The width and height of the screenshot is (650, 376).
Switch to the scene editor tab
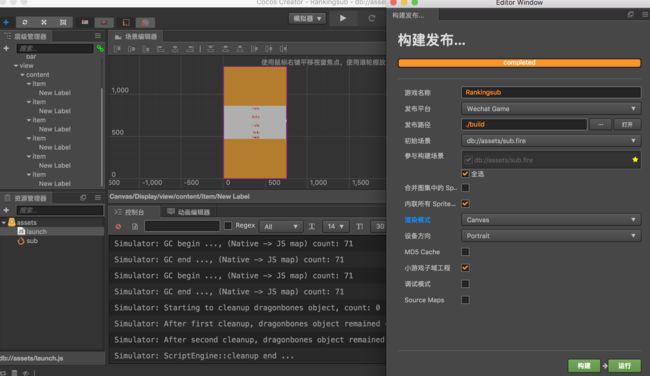point(136,36)
